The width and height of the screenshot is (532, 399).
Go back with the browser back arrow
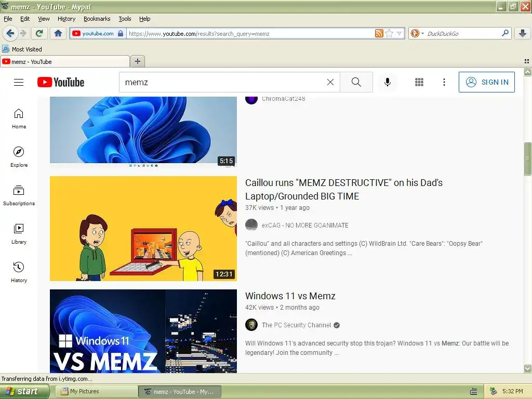tap(10, 33)
